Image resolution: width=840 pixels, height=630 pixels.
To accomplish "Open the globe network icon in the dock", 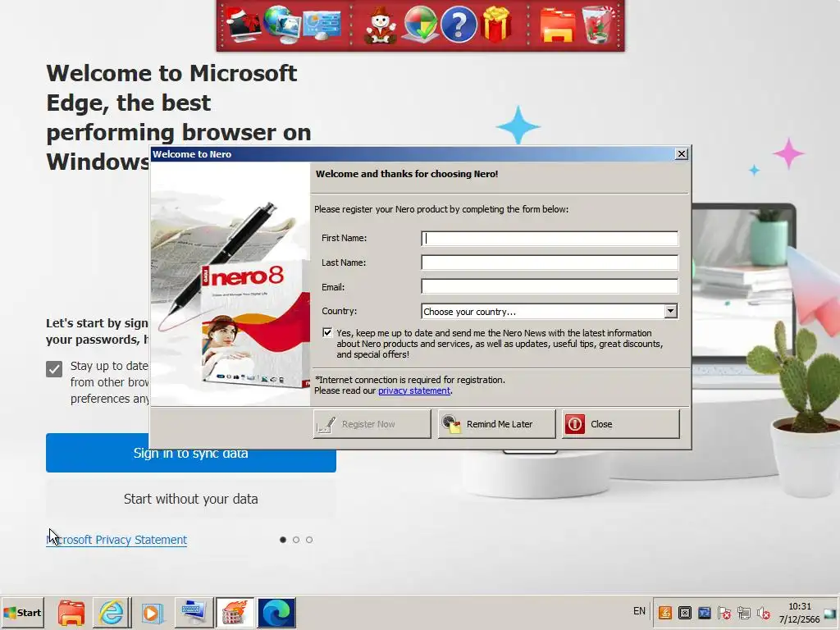I will (x=282, y=24).
